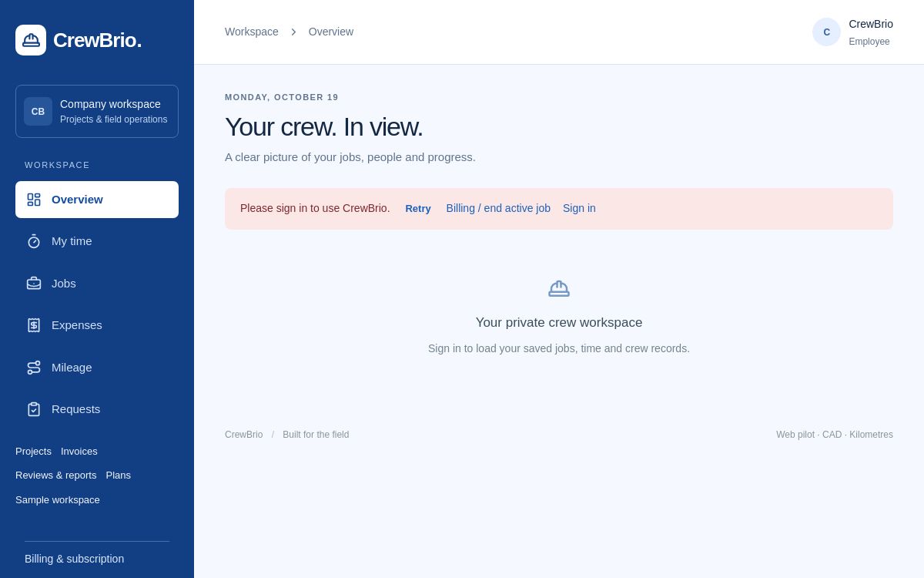
Task: Click the user avatar circle C
Action: [826, 32]
